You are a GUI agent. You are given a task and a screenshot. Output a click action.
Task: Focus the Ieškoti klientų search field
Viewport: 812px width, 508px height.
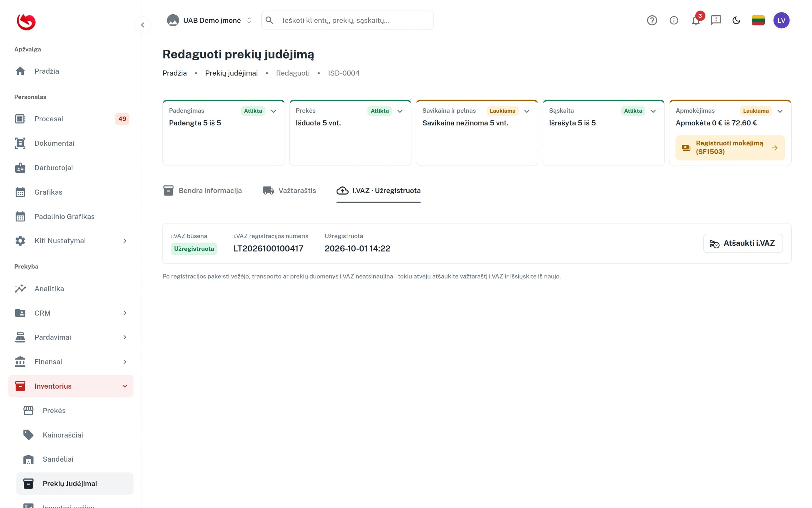[x=347, y=21]
